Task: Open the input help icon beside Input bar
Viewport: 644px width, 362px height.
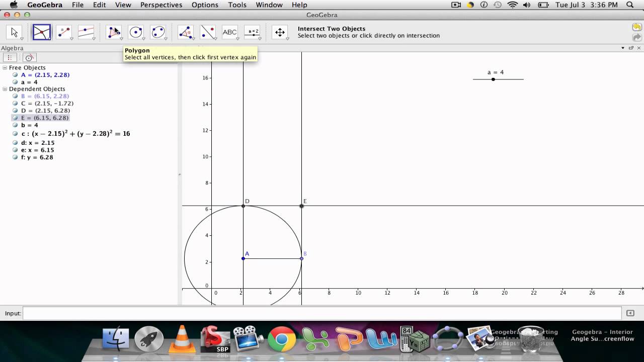Action: point(630,313)
